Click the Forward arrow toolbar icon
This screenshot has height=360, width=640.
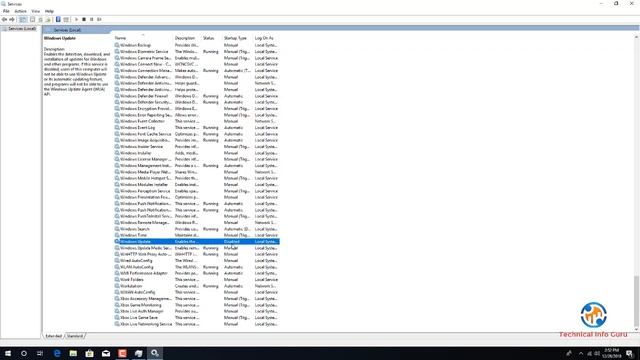[12, 20]
